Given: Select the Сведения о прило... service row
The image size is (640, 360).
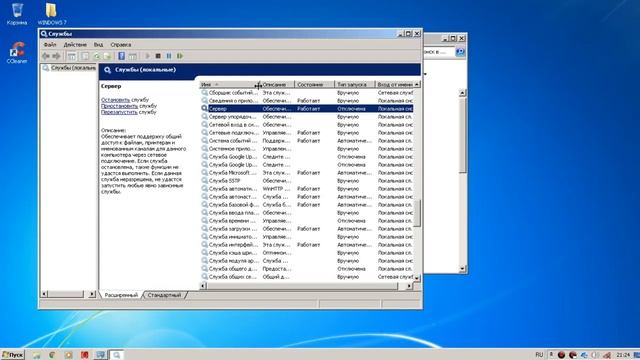Looking at the screenshot, I should [307, 100].
